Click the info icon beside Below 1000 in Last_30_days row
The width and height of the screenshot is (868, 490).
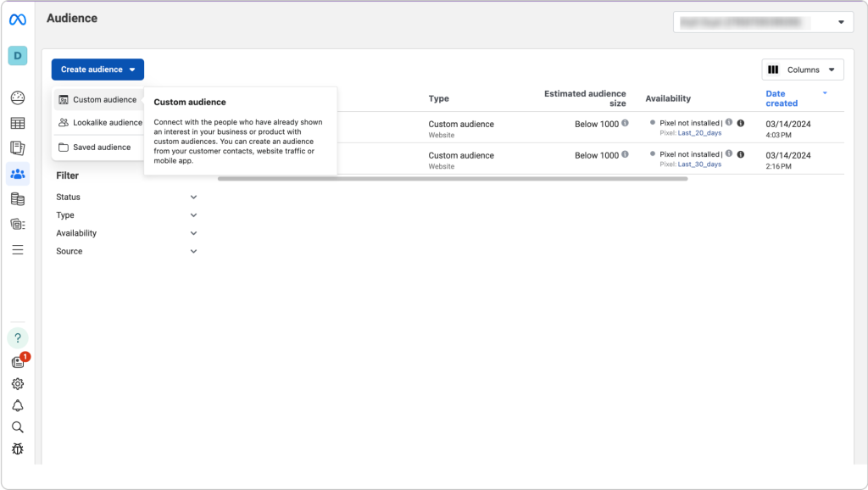click(x=625, y=154)
